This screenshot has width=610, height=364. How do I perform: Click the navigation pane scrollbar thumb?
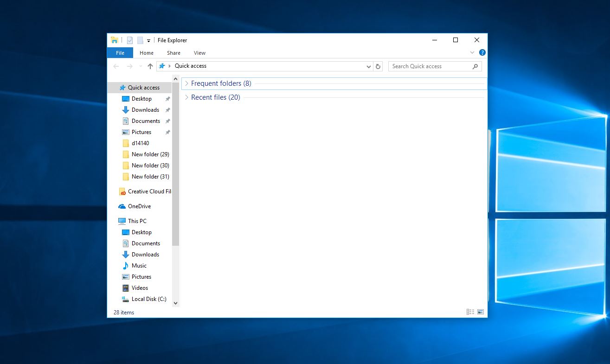[175, 164]
